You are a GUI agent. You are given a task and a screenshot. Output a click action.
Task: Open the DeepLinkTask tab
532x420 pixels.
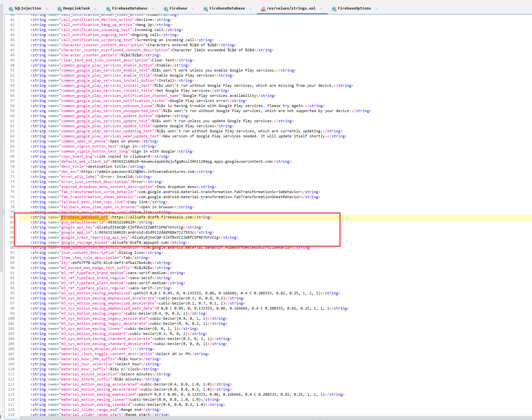76,9
